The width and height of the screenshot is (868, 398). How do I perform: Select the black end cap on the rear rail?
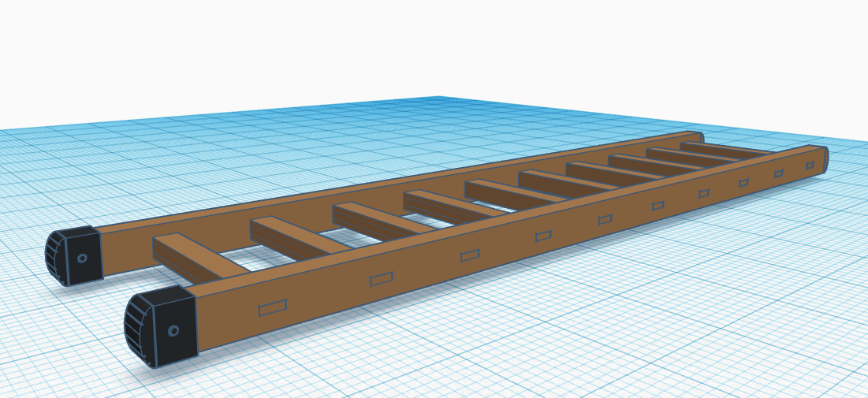coord(74,255)
